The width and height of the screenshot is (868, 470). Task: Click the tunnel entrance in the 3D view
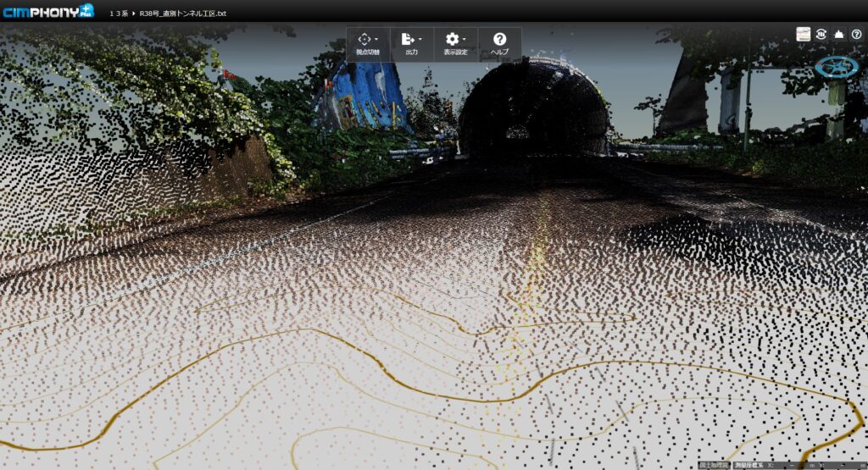(532, 110)
